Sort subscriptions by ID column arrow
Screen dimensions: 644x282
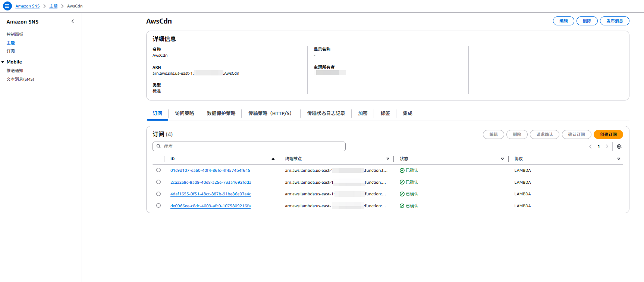(273, 159)
